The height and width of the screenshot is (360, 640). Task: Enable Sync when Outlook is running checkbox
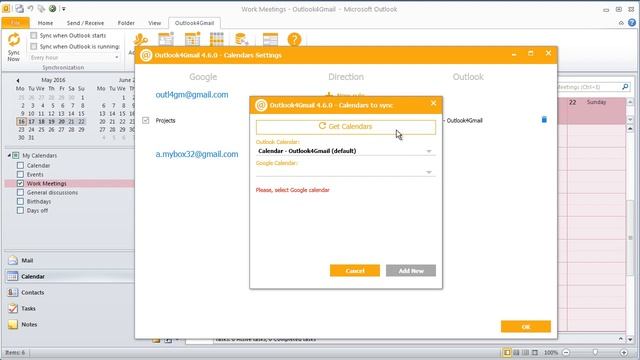(x=34, y=47)
